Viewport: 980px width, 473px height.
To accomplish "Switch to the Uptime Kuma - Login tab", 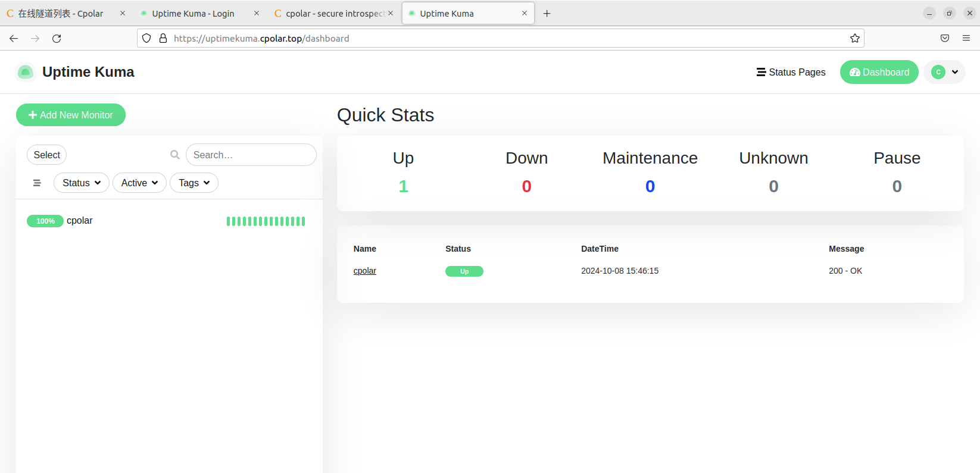I will pyautogui.click(x=193, y=13).
